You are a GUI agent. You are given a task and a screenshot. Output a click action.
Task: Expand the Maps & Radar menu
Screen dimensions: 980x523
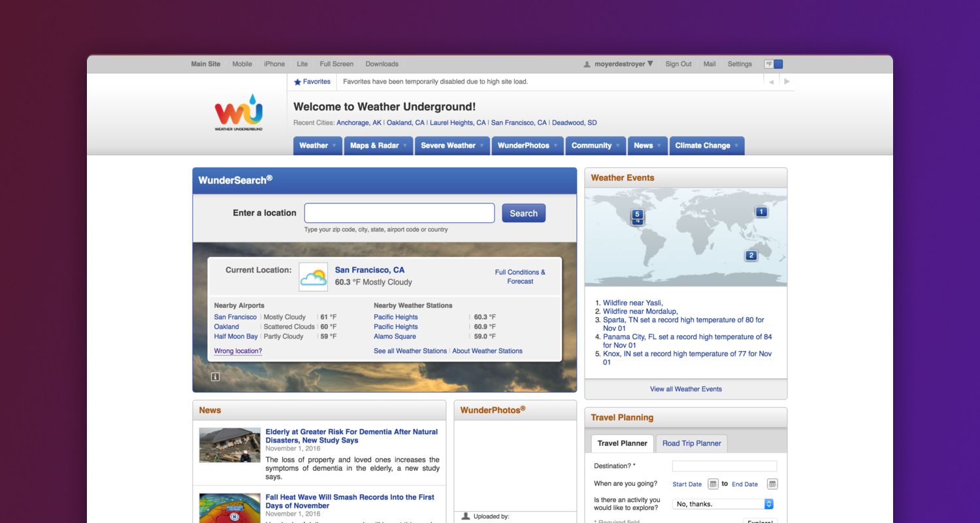pos(379,146)
